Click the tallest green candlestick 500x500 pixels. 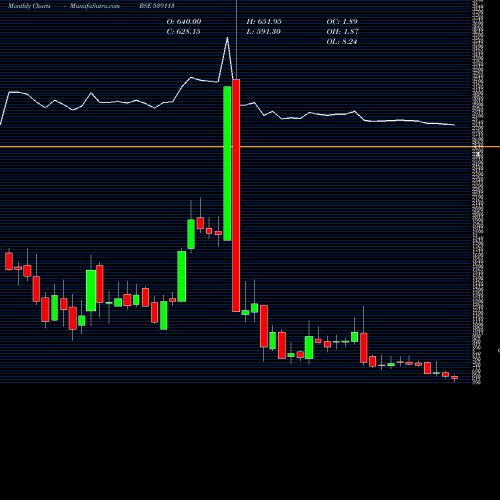pos(227,163)
